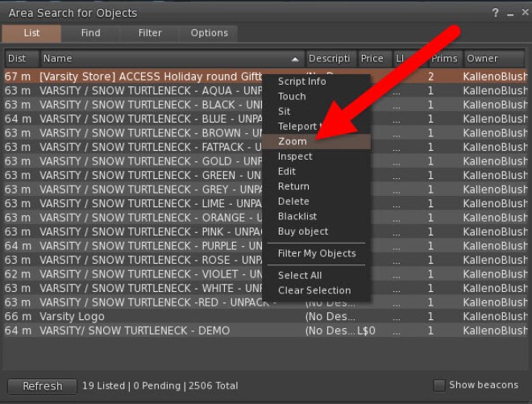Click Buy object in context menu
Image resolution: width=532 pixels, height=404 pixels.
(316, 231)
